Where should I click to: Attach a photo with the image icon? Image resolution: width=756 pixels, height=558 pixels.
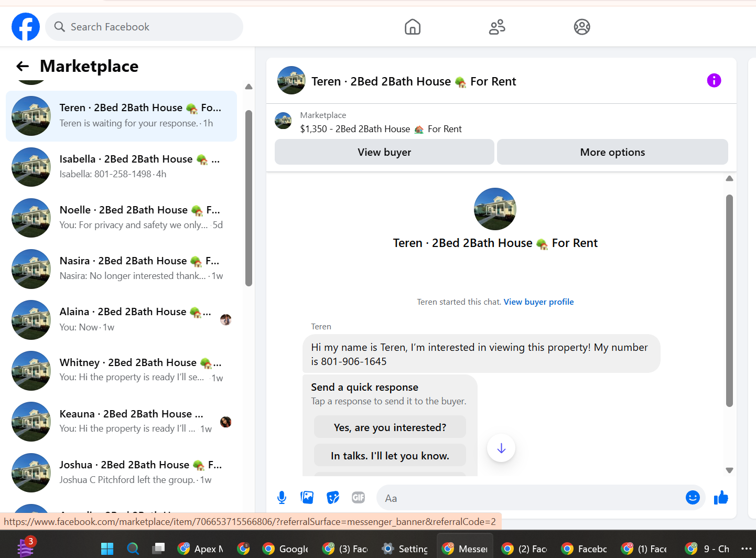point(307,498)
